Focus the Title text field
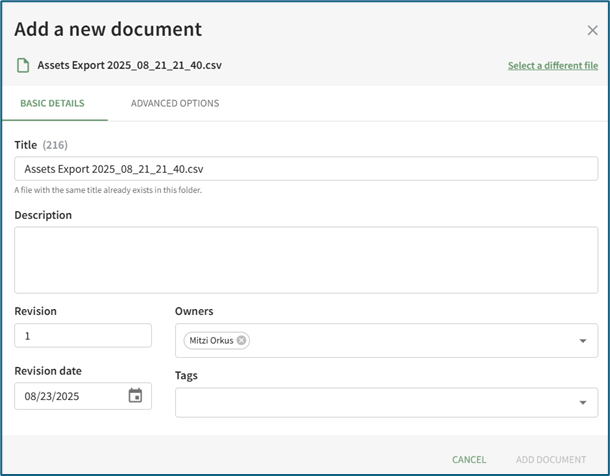This screenshot has width=610, height=476. click(x=305, y=169)
